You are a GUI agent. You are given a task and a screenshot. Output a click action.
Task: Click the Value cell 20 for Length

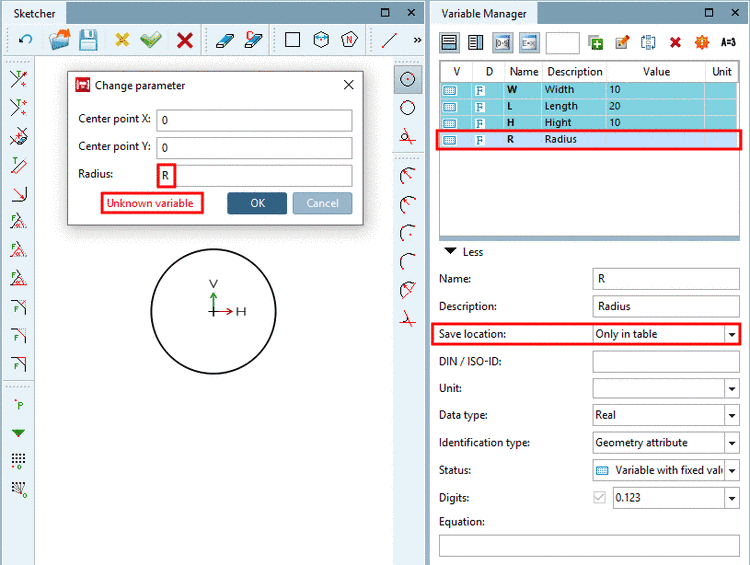coord(655,106)
